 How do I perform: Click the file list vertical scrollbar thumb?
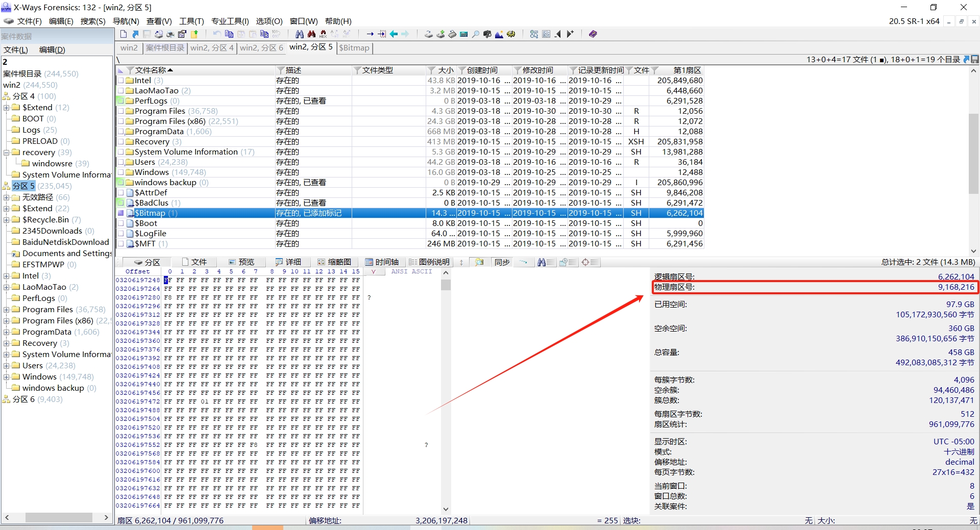(x=973, y=153)
